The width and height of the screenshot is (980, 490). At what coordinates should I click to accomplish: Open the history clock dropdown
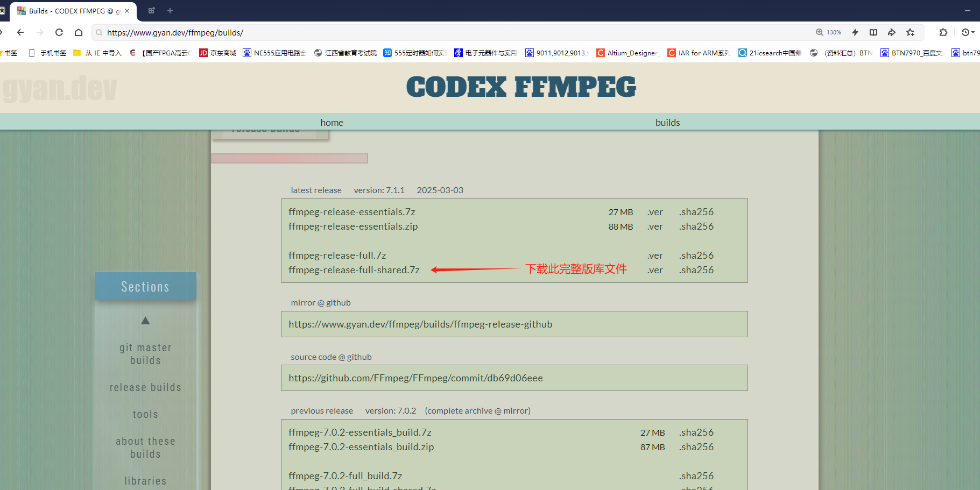click(x=968, y=32)
